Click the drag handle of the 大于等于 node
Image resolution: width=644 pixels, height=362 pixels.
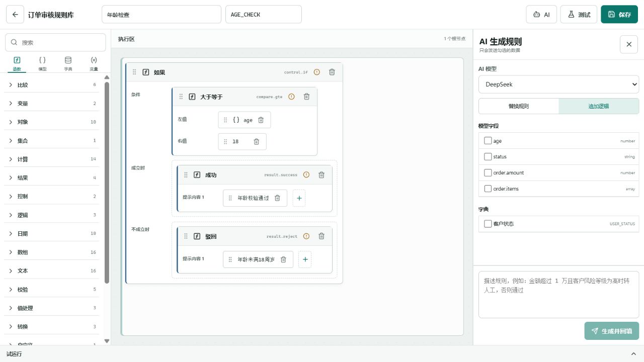[181, 97]
